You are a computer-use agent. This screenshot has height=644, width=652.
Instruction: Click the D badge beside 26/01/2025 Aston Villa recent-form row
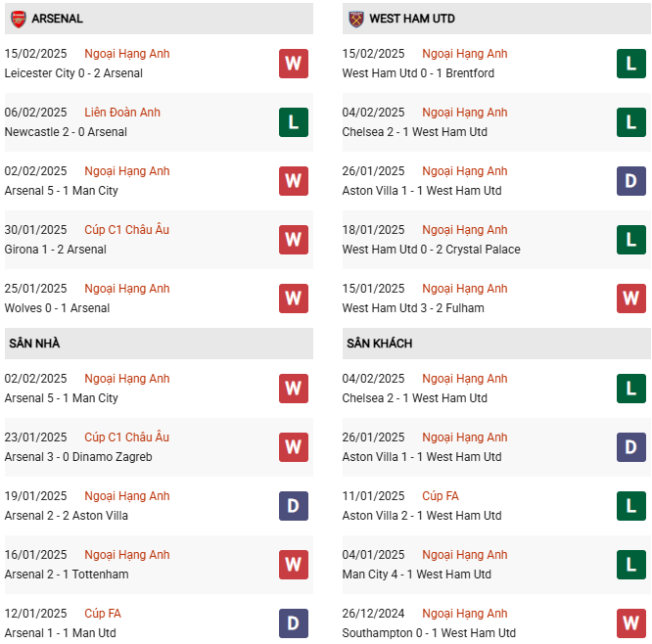click(x=631, y=181)
